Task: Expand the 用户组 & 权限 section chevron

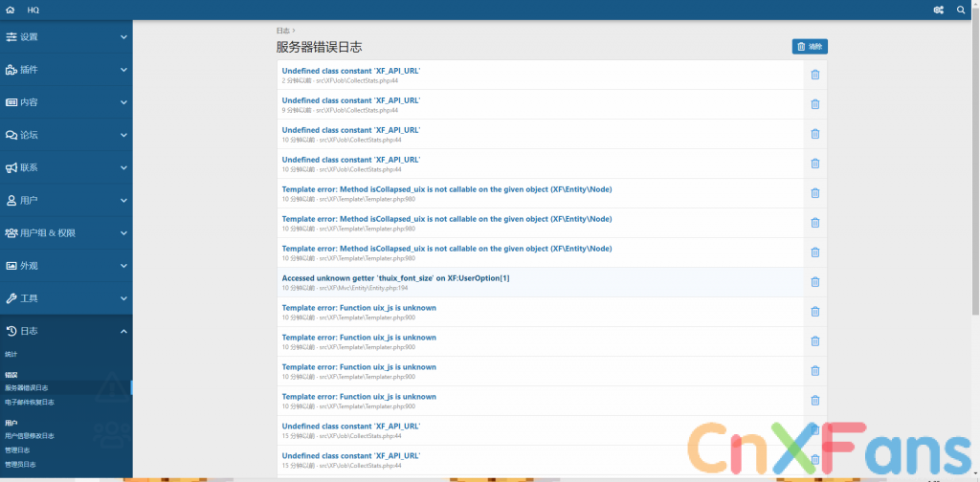Action: click(123, 233)
